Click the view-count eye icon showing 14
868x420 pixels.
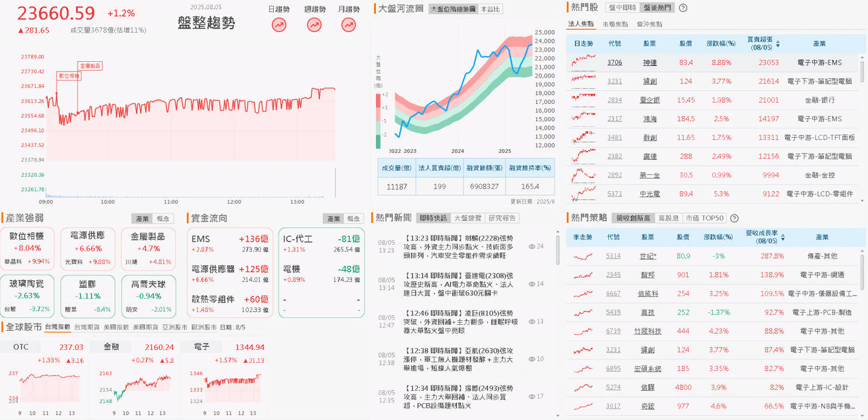click(x=532, y=284)
